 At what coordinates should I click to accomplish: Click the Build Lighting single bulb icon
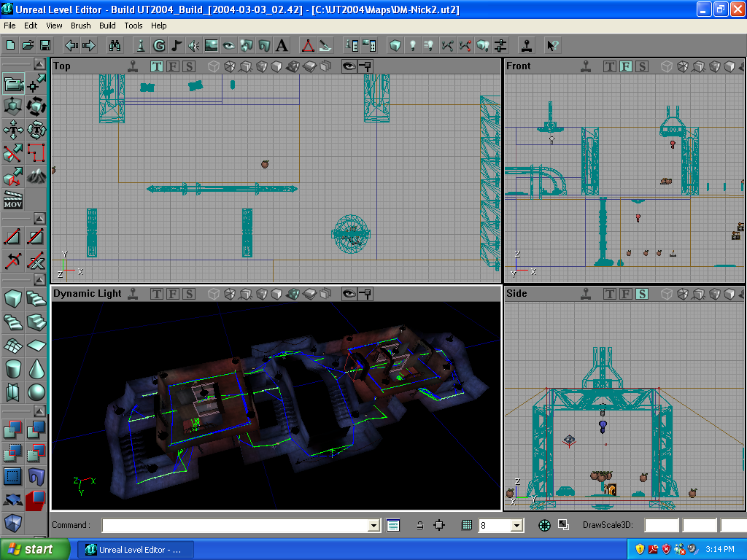413,46
